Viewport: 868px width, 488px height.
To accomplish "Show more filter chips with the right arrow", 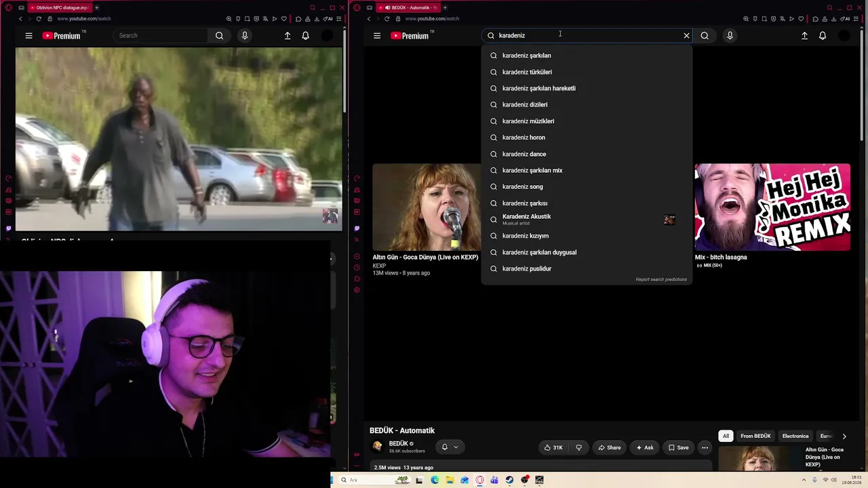I will click(844, 436).
